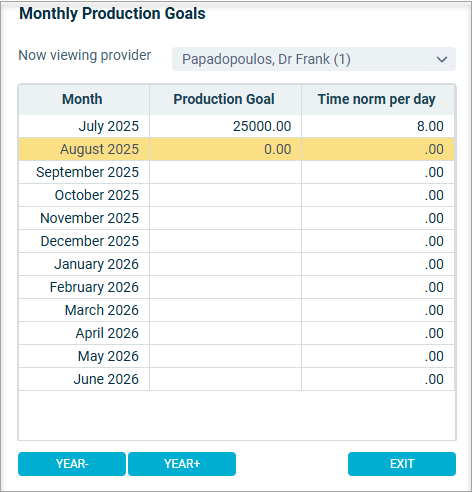
Task: Open the provider dropdown chevron
Action: pos(442,60)
